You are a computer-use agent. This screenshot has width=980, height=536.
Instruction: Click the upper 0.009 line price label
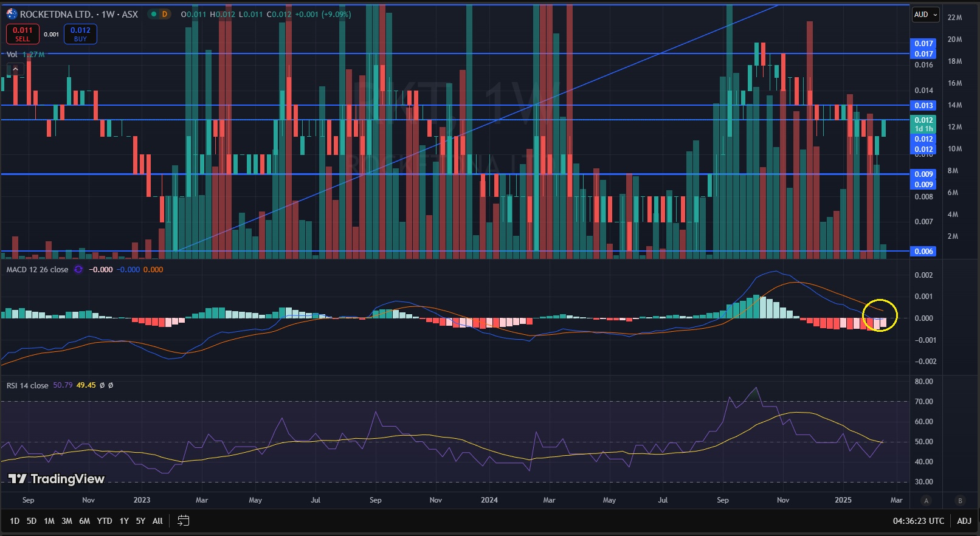pos(924,174)
